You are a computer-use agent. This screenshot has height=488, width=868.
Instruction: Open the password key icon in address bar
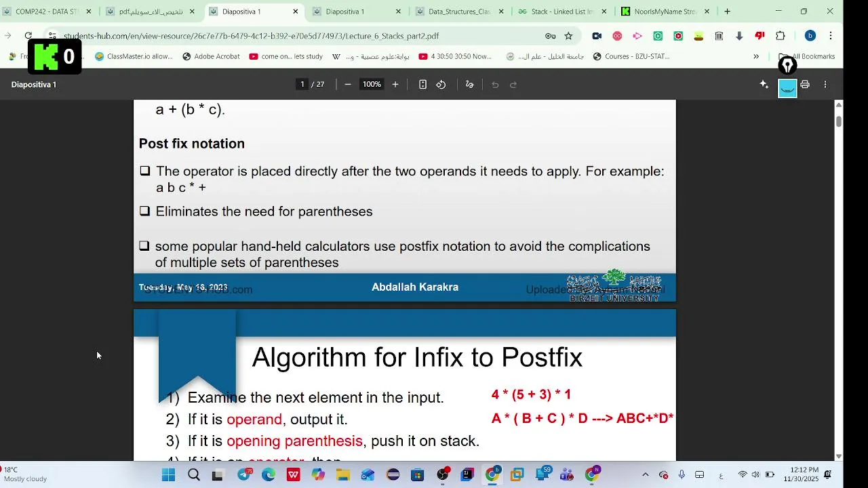click(551, 36)
